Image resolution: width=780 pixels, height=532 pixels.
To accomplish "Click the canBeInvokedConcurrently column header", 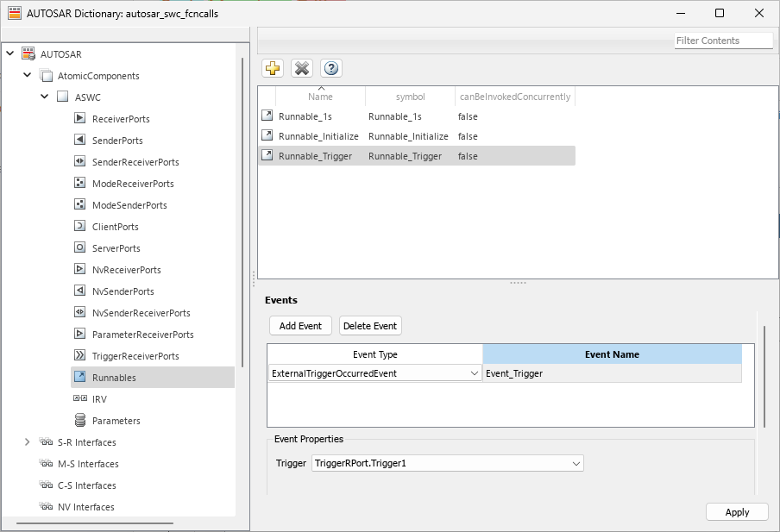I will tap(515, 97).
